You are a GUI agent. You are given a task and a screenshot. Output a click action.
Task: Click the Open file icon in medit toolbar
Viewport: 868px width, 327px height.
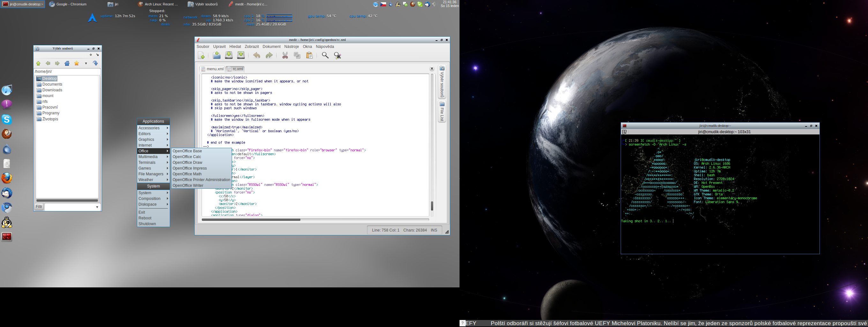(x=217, y=55)
